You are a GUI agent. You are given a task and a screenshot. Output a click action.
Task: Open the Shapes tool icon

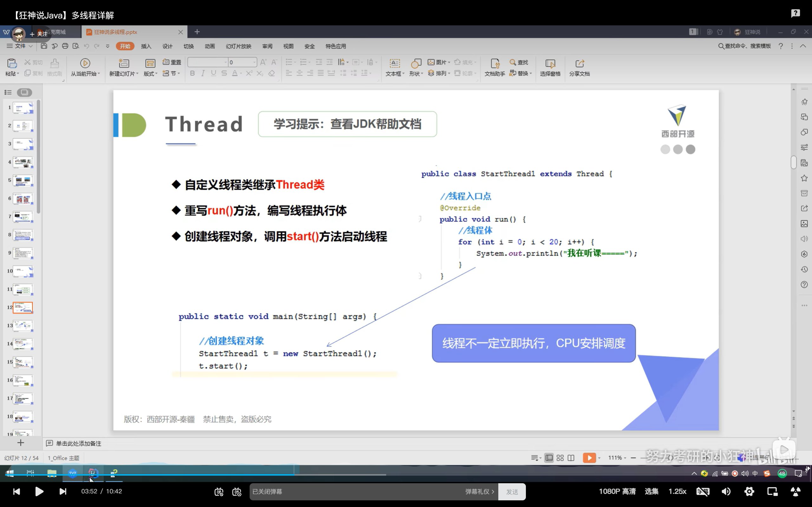[x=416, y=63]
